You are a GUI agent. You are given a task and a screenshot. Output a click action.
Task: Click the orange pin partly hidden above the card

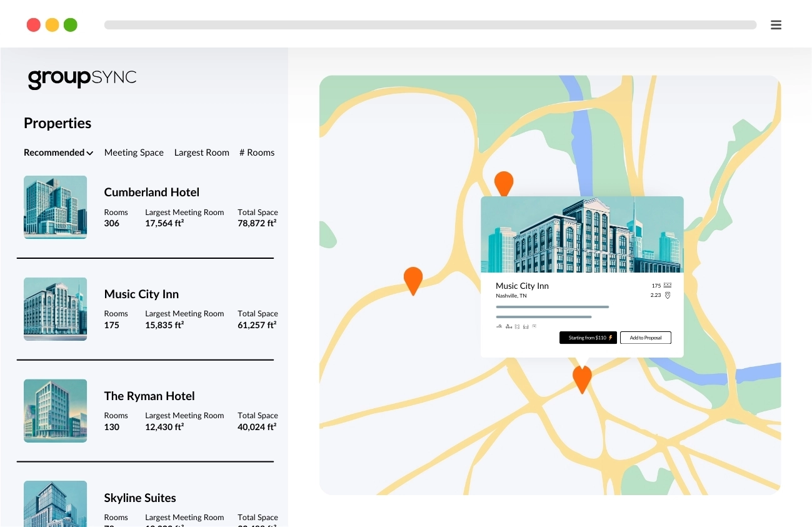click(x=504, y=184)
